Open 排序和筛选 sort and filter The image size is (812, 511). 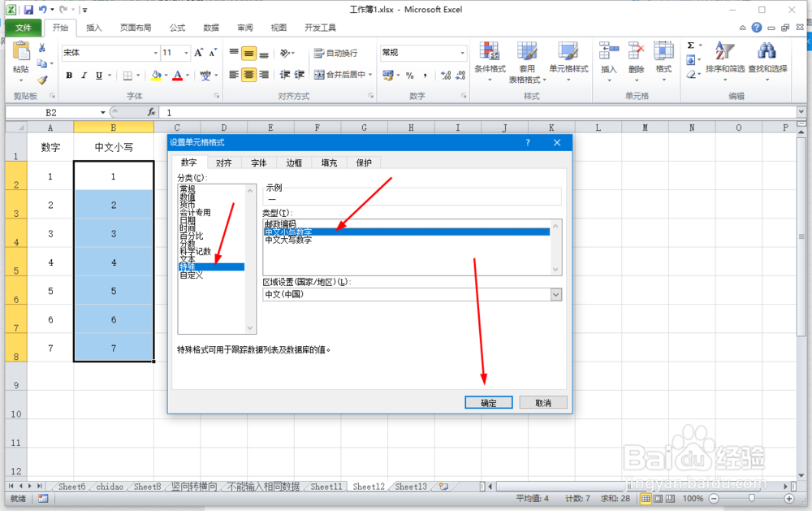point(725,61)
